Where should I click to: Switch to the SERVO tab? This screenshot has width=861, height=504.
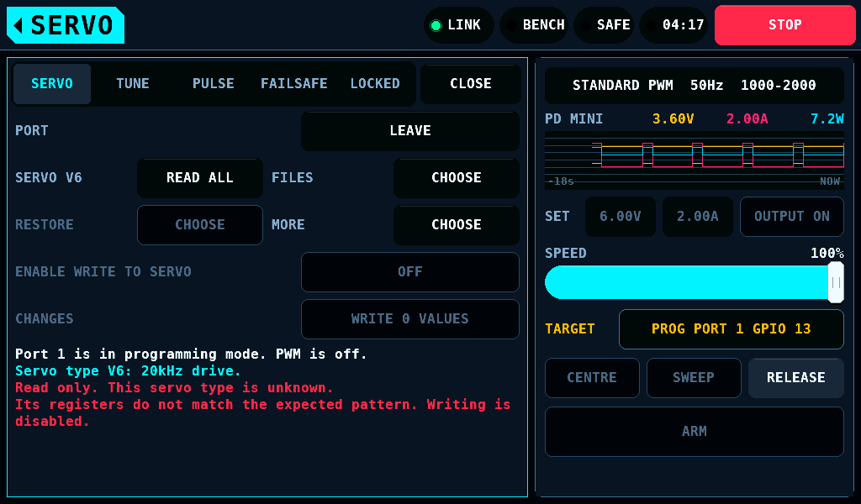click(52, 84)
